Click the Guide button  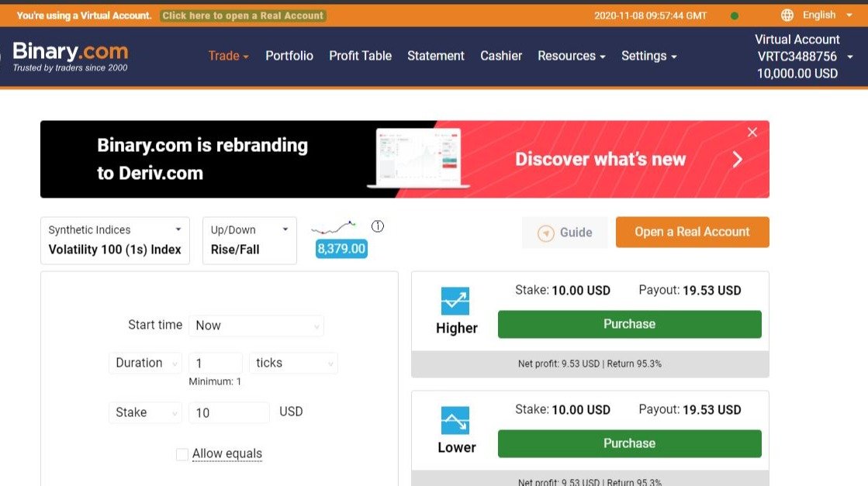565,233
